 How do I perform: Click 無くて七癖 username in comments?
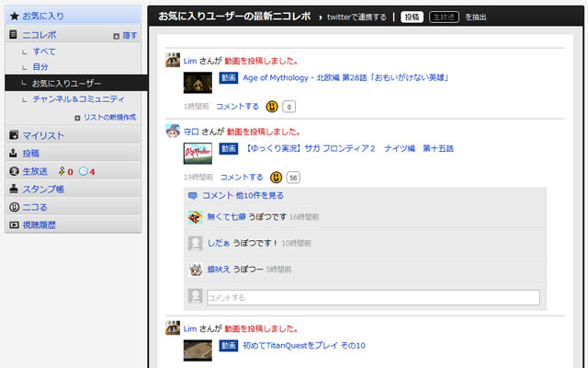pos(227,217)
